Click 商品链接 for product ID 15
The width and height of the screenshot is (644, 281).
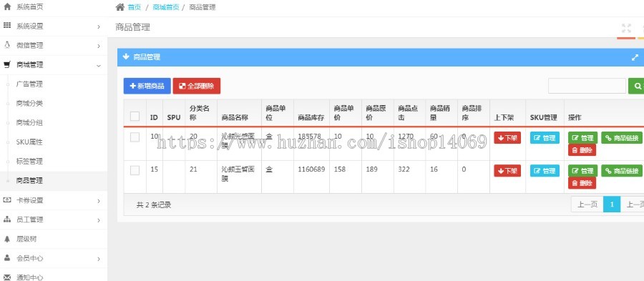coord(622,171)
